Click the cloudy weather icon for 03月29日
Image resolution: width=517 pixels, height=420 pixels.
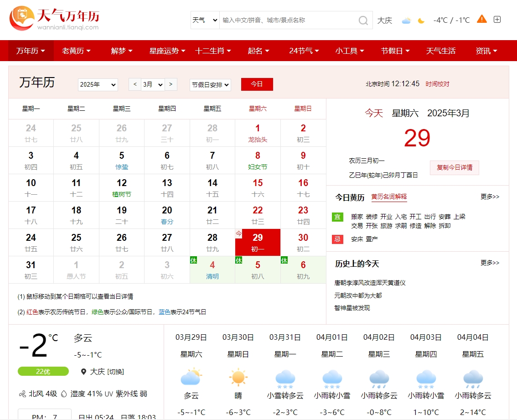tap(191, 377)
